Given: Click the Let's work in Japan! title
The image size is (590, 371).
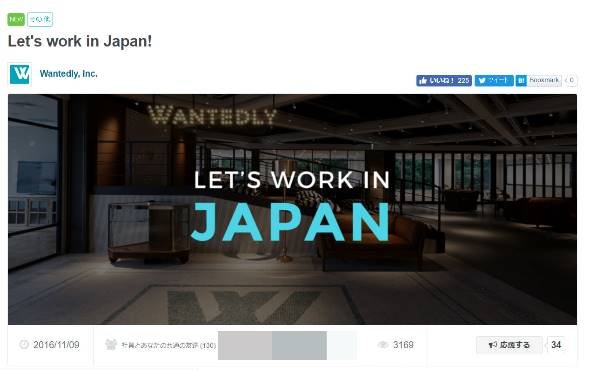Looking at the screenshot, I should tap(80, 41).
